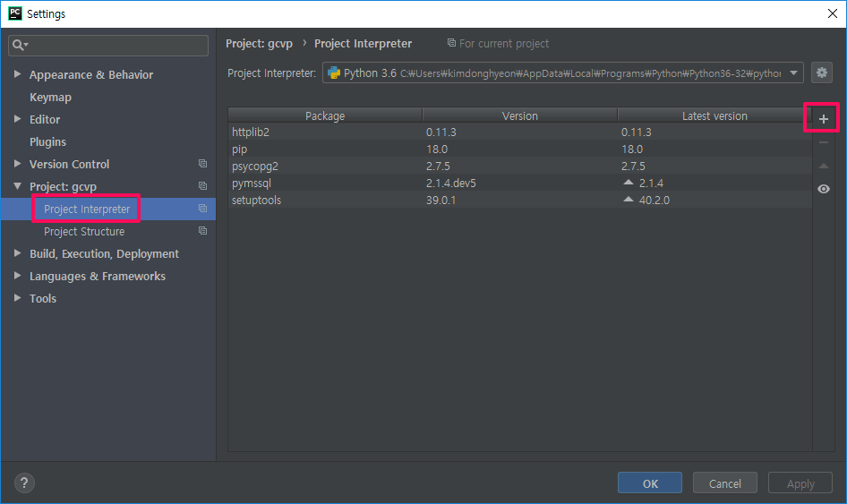The image size is (847, 504).
Task: Select Project Structure tree item
Action: (x=84, y=231)
